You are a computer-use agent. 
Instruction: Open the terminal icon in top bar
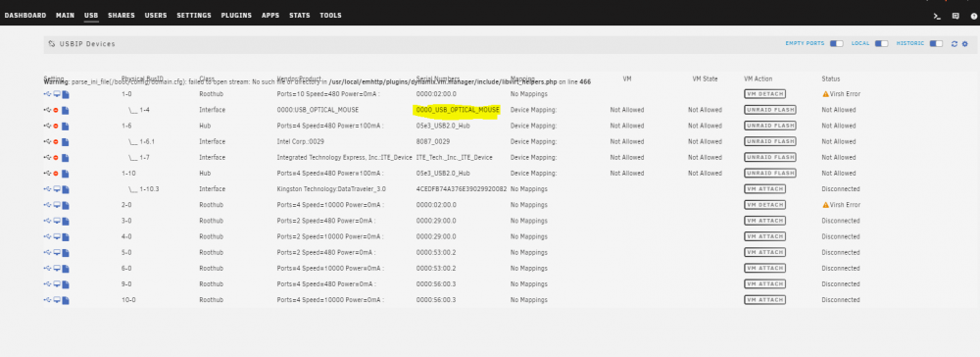[x=937, y=16]
